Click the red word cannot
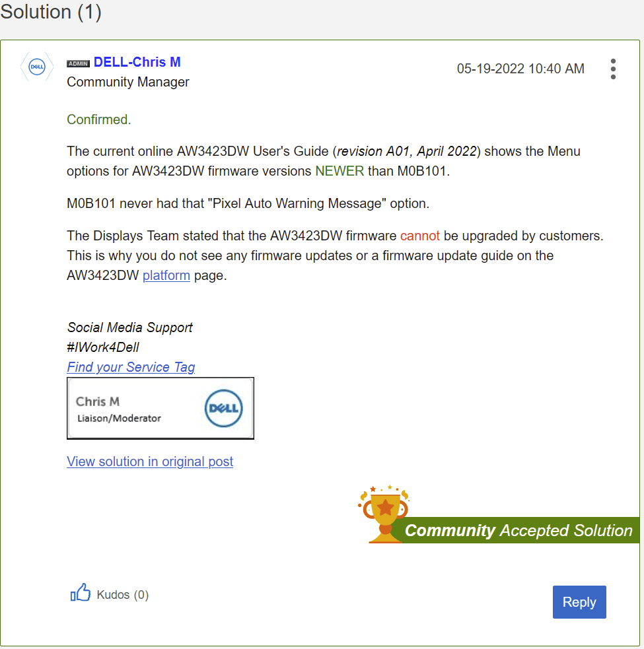 420,236
